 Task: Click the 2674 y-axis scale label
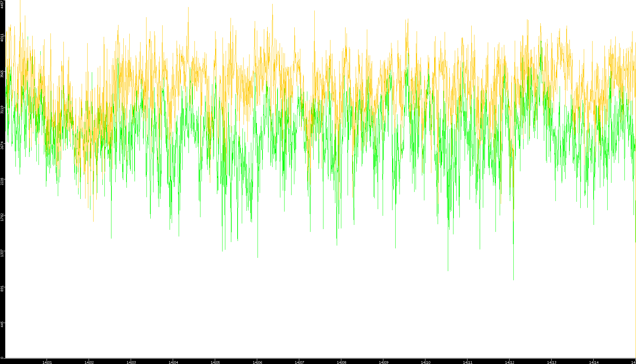coord(2,145)
